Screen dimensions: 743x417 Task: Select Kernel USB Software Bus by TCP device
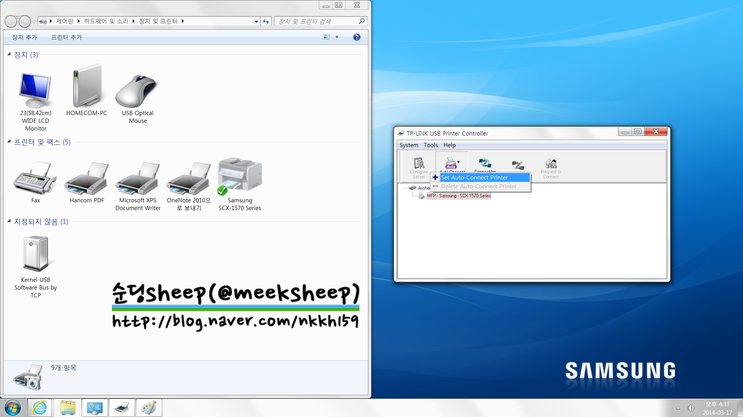point(36,268)
